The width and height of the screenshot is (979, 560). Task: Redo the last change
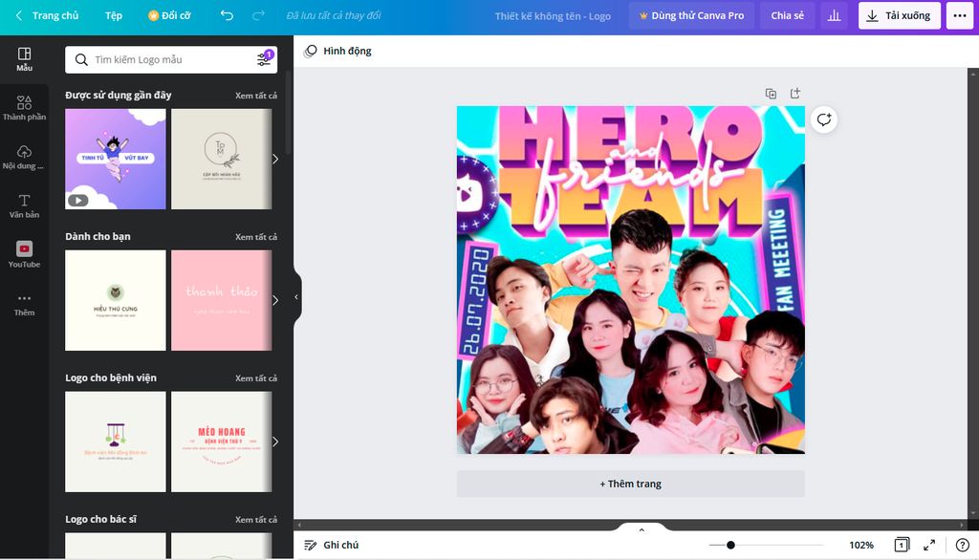pos(258,15)
